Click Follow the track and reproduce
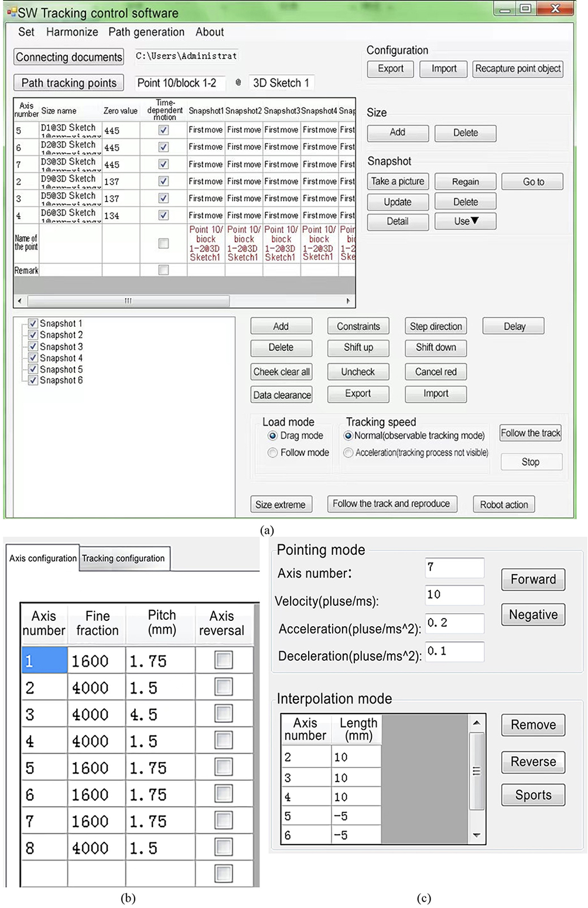The width and height of the screenshot is (588, 908). [x=391, y=504]
